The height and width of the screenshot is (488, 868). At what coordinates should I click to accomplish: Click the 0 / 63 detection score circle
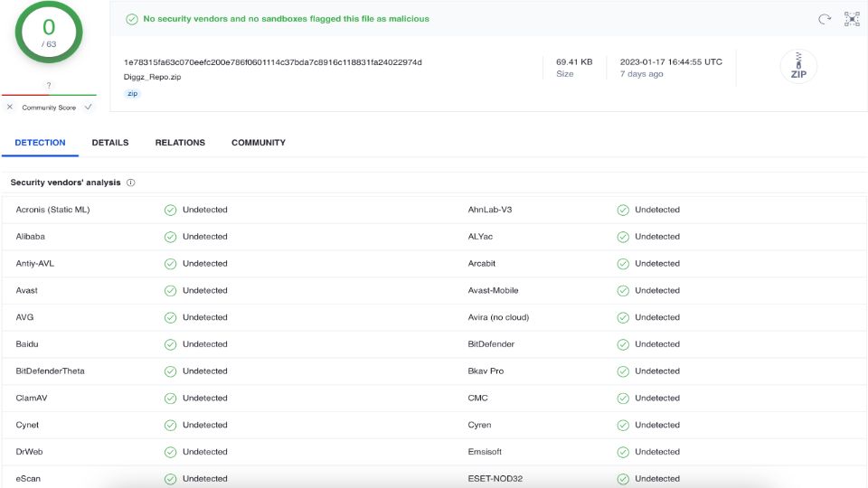pos(49,33)
